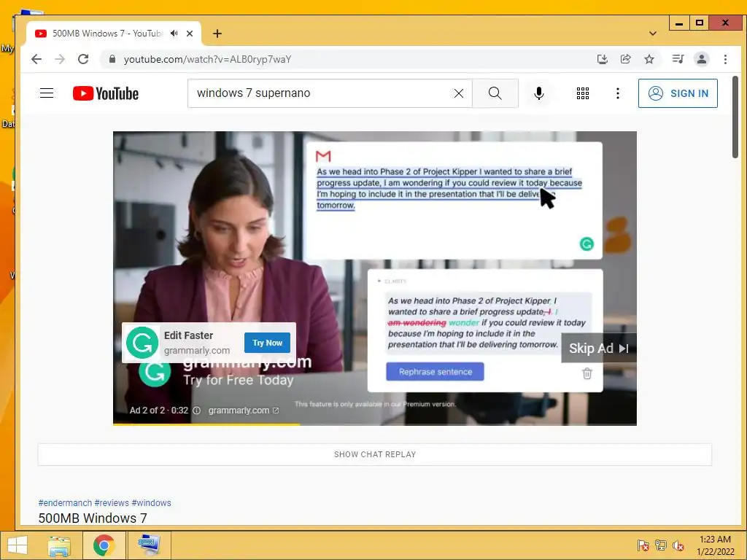Open the YouTube hamburger guide menu
747x560 pixels.
tap(47, 93)
